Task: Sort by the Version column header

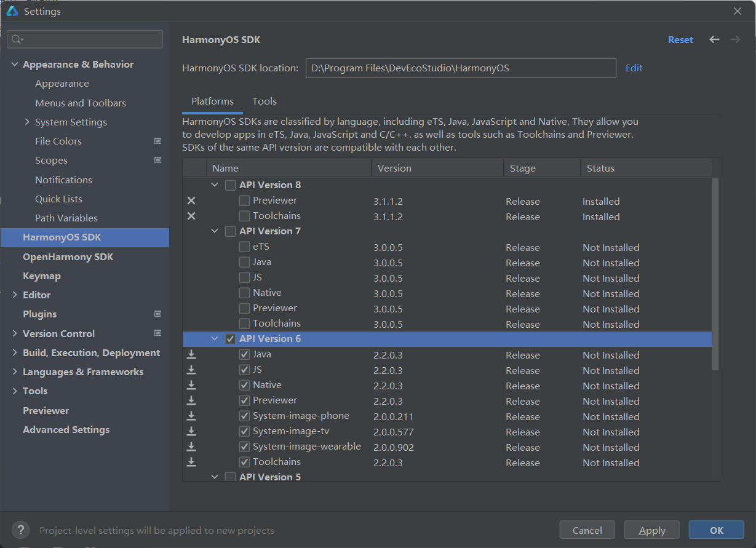Action: [437, 168]
